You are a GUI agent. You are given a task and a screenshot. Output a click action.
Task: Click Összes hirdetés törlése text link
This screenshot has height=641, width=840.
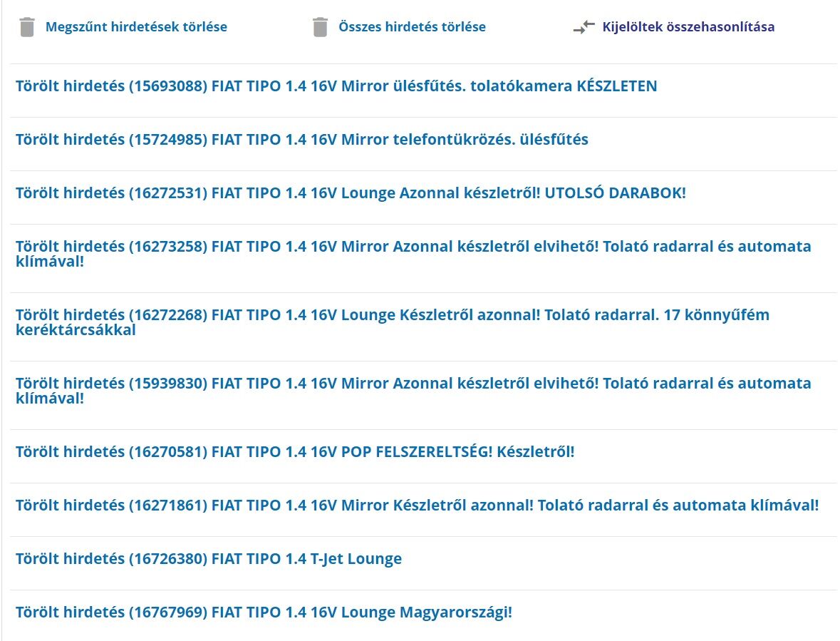click(412, 27)
